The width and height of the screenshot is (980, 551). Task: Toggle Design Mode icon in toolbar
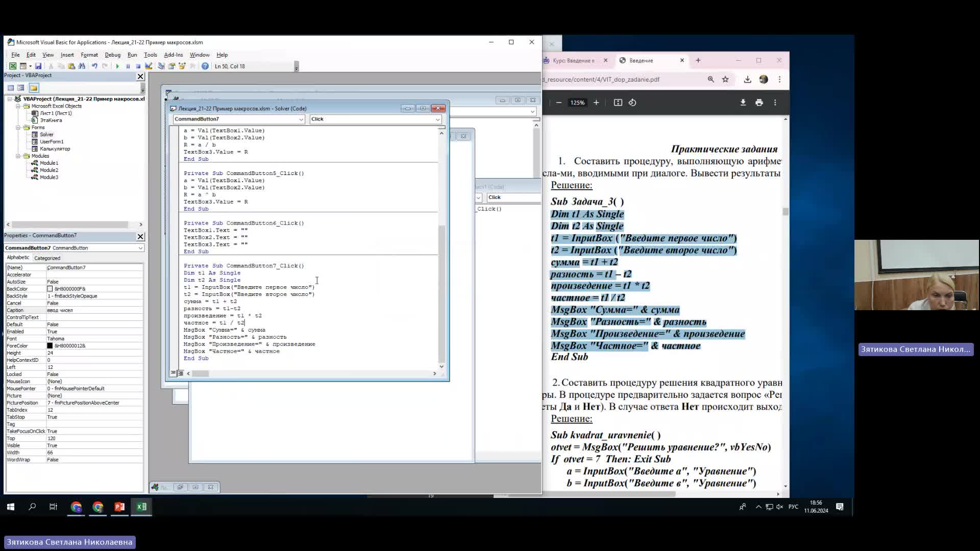click(149, 66)
